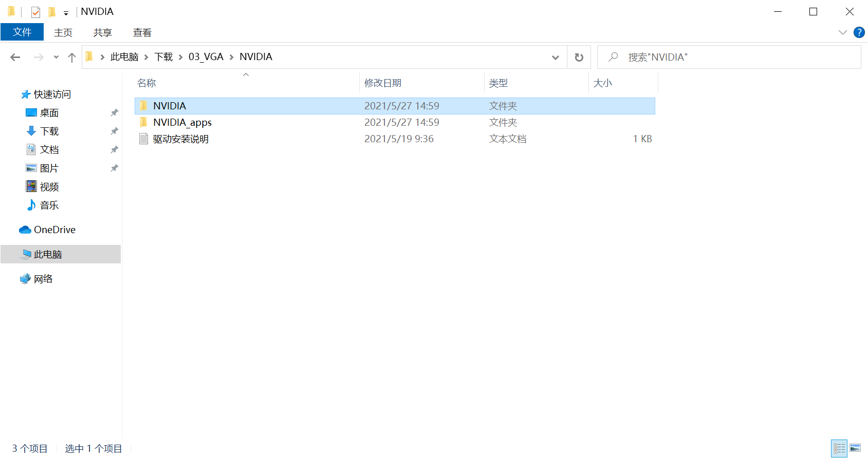Select 此电脑 in the navigation pane
The width and height of the screenshot is (868, 458).
coord(61,254)
